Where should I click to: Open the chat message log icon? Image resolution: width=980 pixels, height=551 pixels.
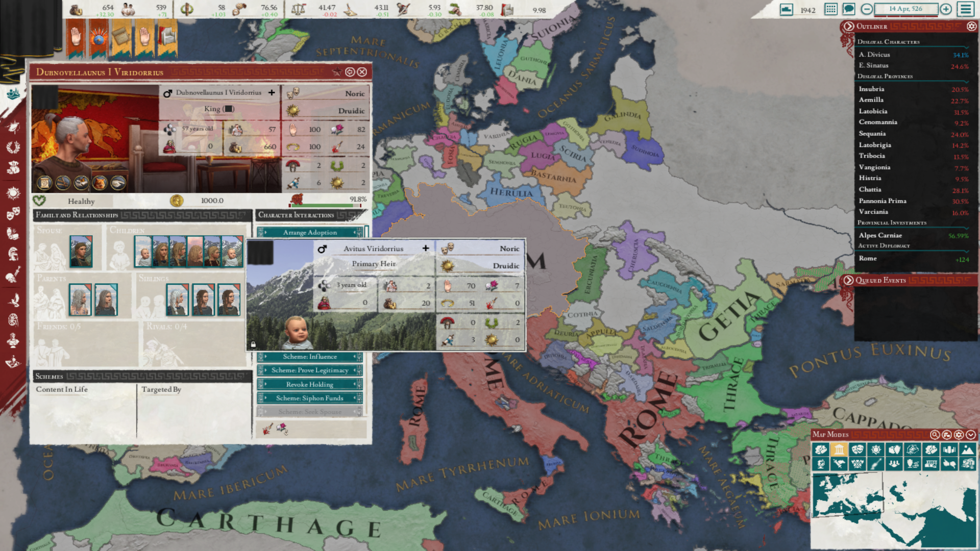pyautogui.click(x=849, y=9)
